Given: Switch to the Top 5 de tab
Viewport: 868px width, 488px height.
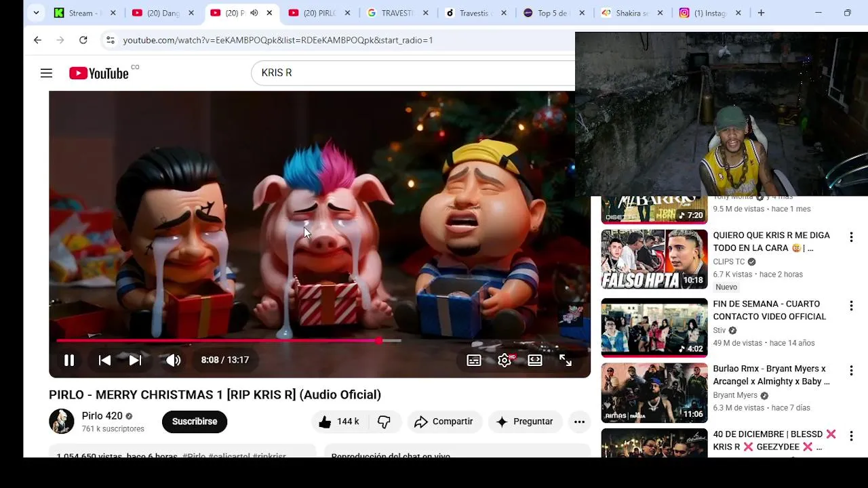Looking at the screenshot, I should pyautogui.click(x=553, y=13).
